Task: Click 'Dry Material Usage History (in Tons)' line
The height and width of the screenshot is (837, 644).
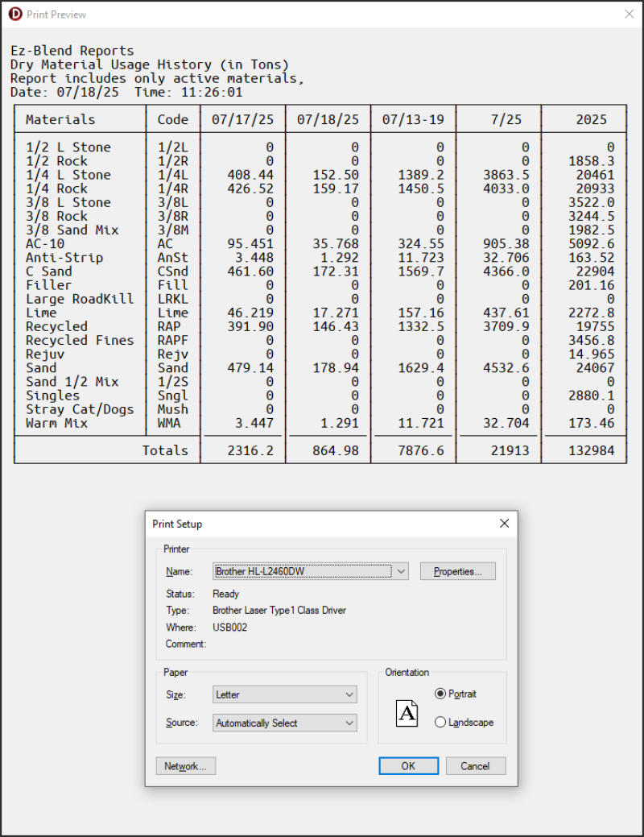Action: (x=150, y=64)
